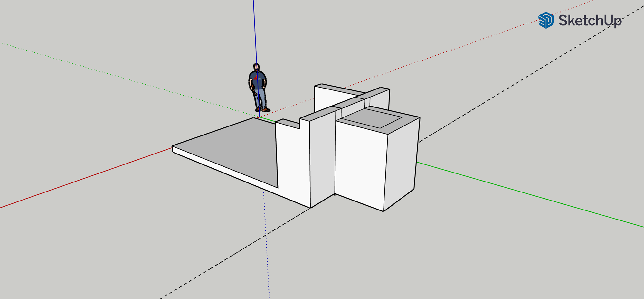Select the tall stepped wall's front face

pos(292,161)
